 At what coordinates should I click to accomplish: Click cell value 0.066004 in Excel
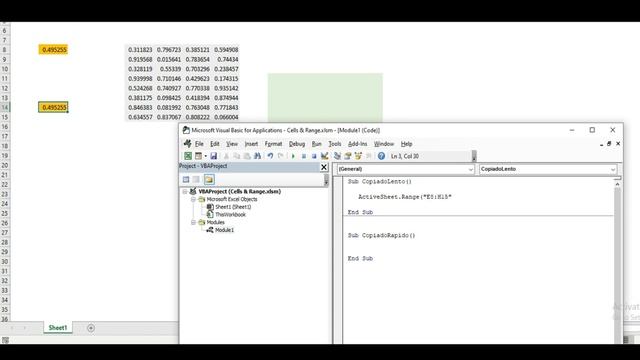click(x=226, y=117)
